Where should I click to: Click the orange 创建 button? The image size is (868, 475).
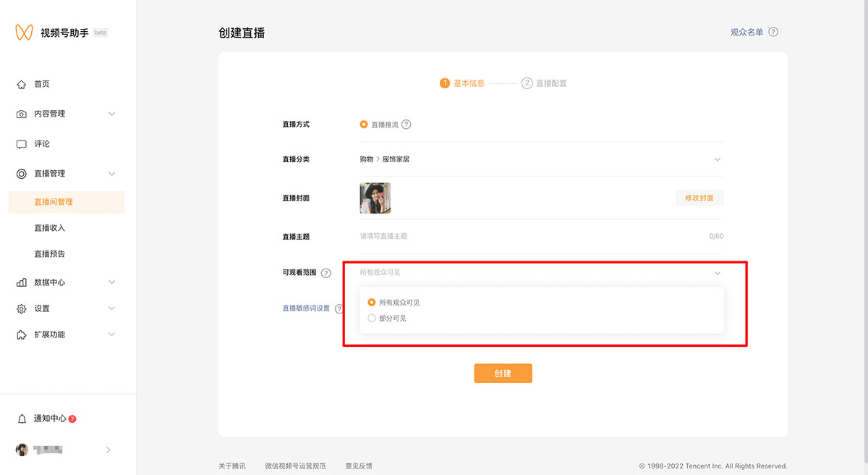[503, 374]
